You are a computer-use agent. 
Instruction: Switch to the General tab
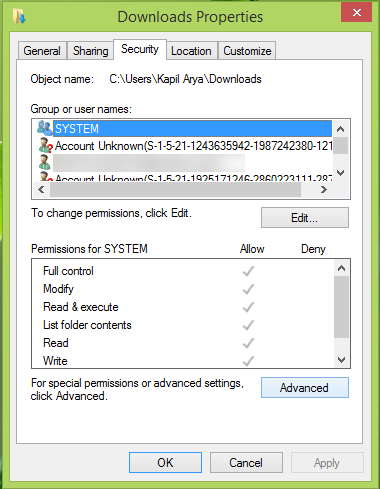coord(42,51)
